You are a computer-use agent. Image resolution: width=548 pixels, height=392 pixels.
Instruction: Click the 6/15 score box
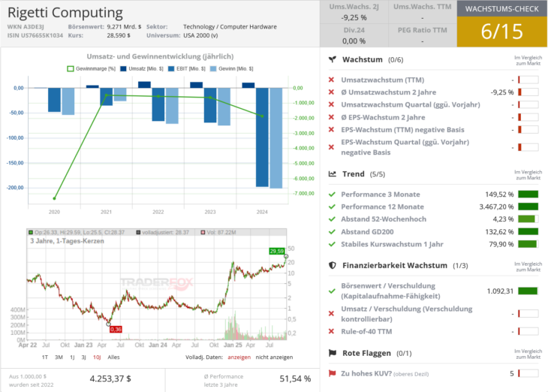click(x=502, y=32)
